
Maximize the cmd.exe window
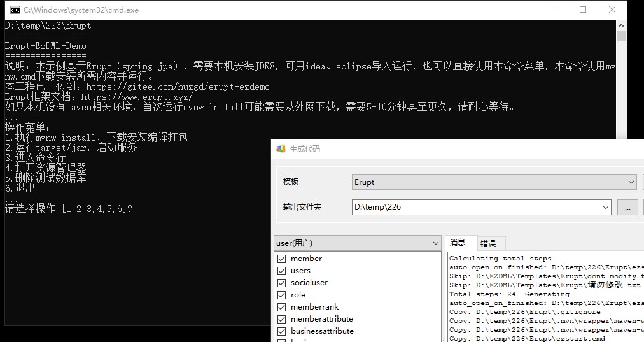[583, 10]
